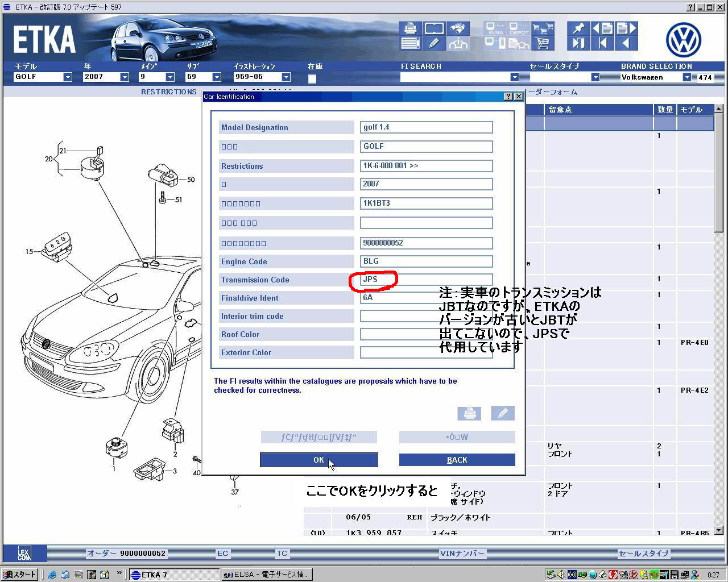The image size is (728, 582).
Task: Open the イラストレーション 959-05 dropdown
Action: [x=286, y=77]
